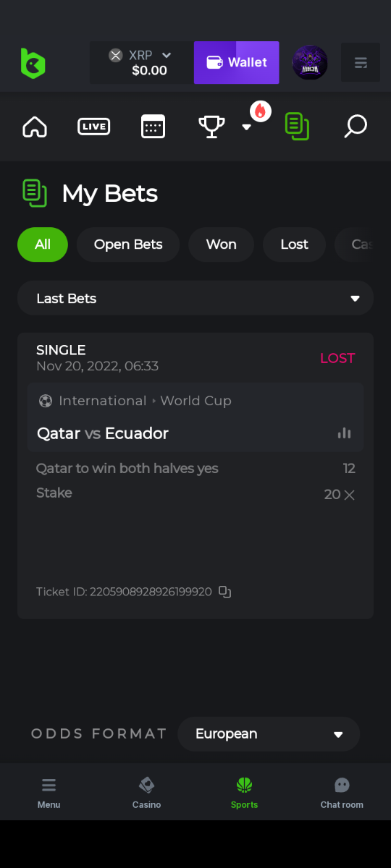Expand the XRP currency selector
The width and height of the screenshot is (391, 868).
click(x=142, y=63)
